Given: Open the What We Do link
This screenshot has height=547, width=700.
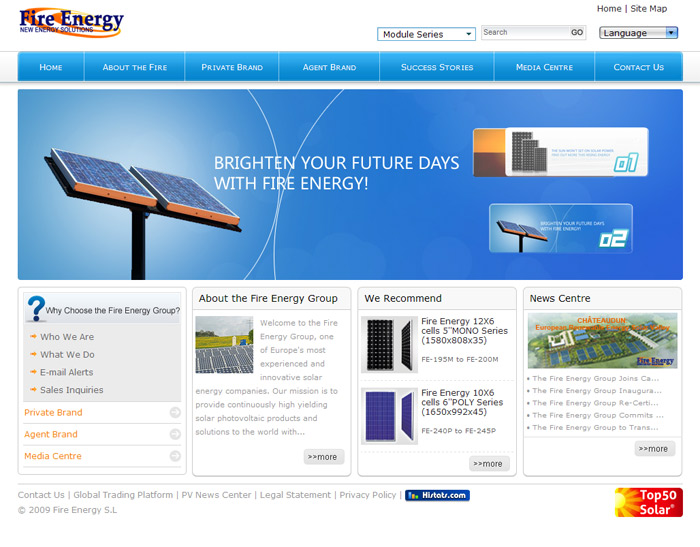Looking at the screenshot, I should (x=67, y=355).
